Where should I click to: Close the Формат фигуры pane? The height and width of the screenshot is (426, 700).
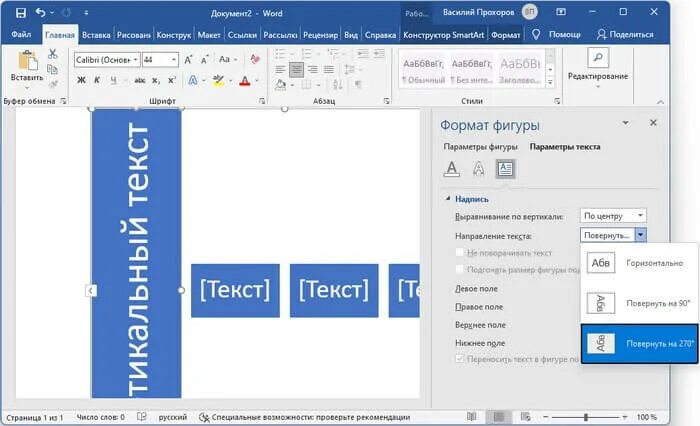(653, 122)
